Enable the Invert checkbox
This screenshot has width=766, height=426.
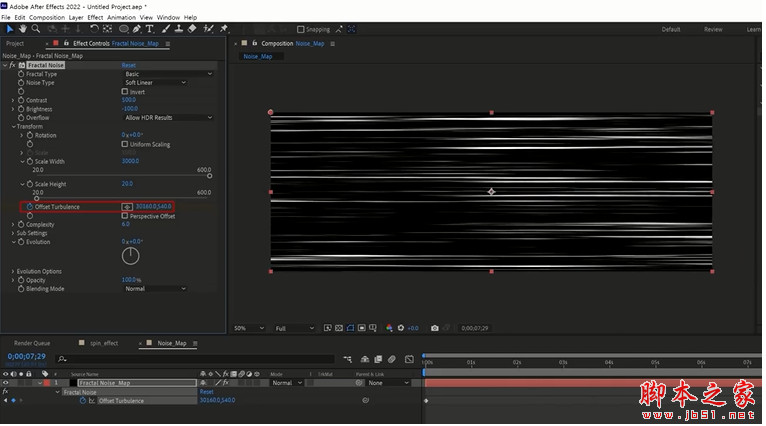click(125, 91)
